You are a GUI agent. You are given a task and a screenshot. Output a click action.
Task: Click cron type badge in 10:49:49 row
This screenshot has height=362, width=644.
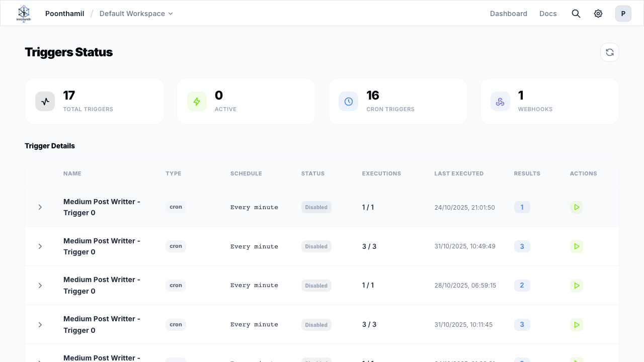176,246
